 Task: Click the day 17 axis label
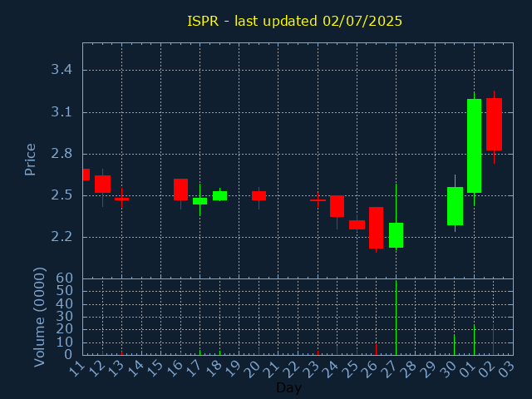[x=195, y=368]
